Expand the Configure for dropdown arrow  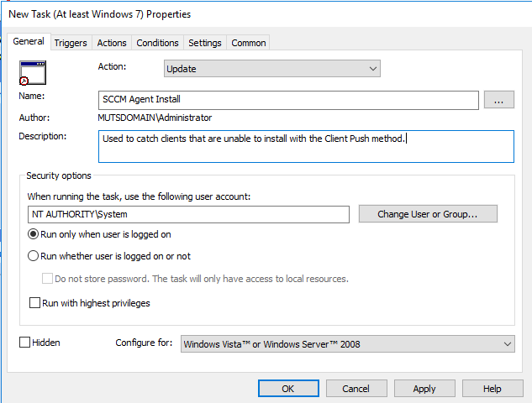(508, 344)
